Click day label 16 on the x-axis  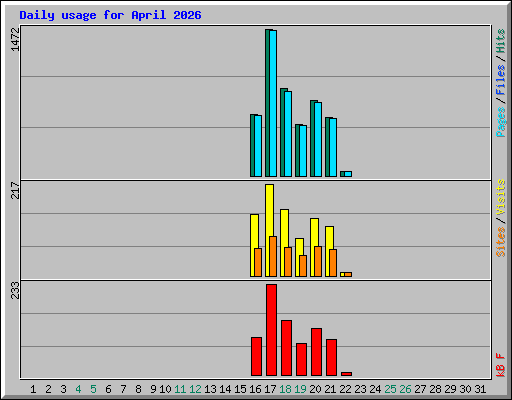(x=255, y=389)
